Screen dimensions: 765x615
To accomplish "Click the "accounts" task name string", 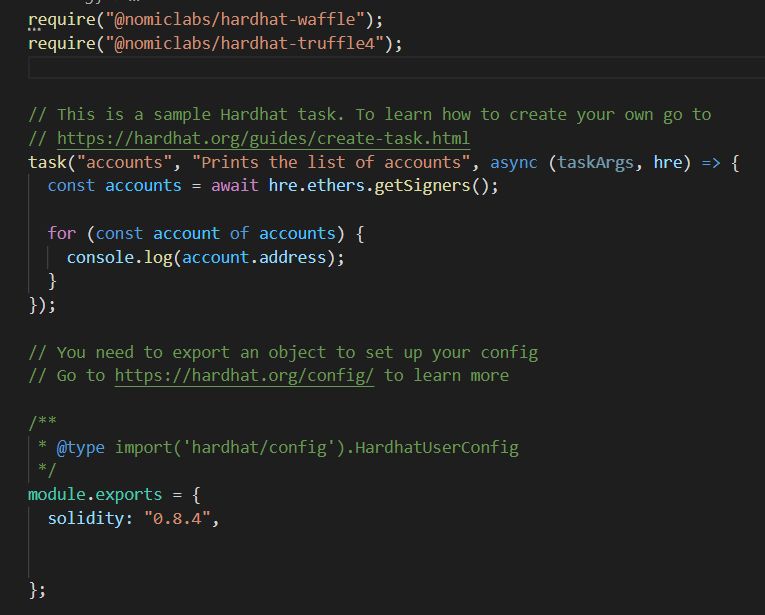I will [x=124, y=162].
